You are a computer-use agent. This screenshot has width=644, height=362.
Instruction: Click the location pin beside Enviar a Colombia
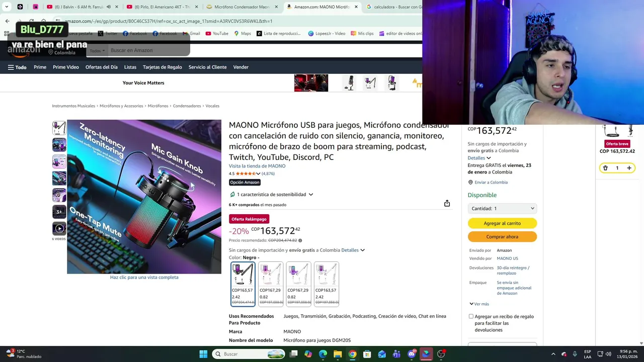click(x=470, y=183)
